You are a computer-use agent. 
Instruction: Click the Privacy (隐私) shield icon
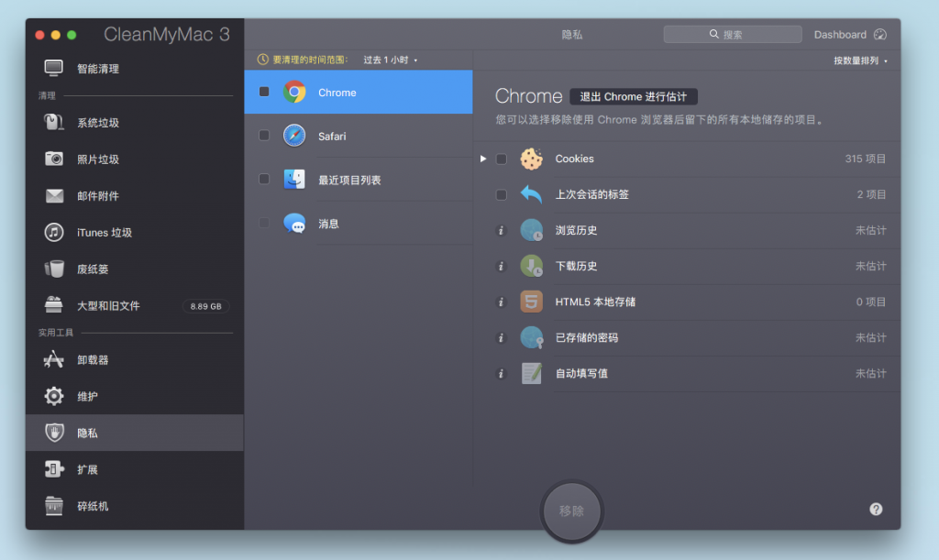point(54,433)
